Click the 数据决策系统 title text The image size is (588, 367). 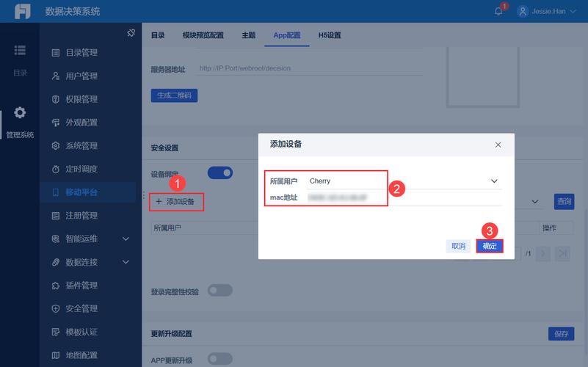73,11
